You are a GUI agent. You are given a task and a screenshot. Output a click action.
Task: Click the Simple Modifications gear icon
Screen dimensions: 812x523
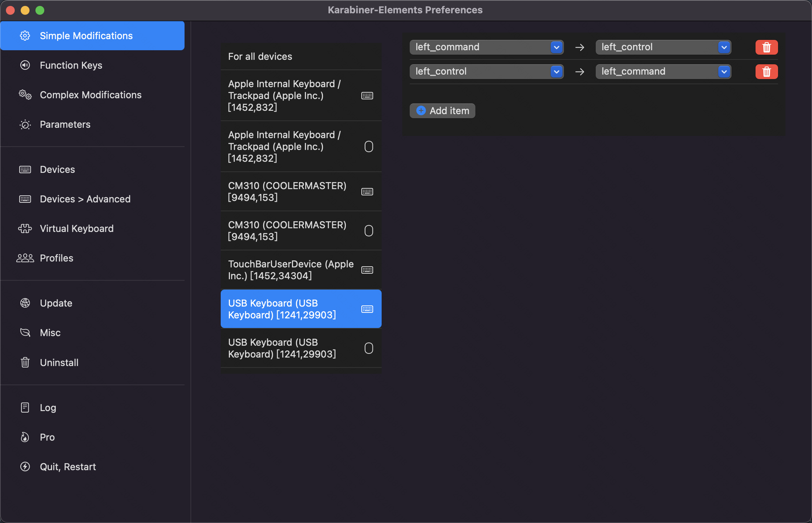tap(25, 36)
